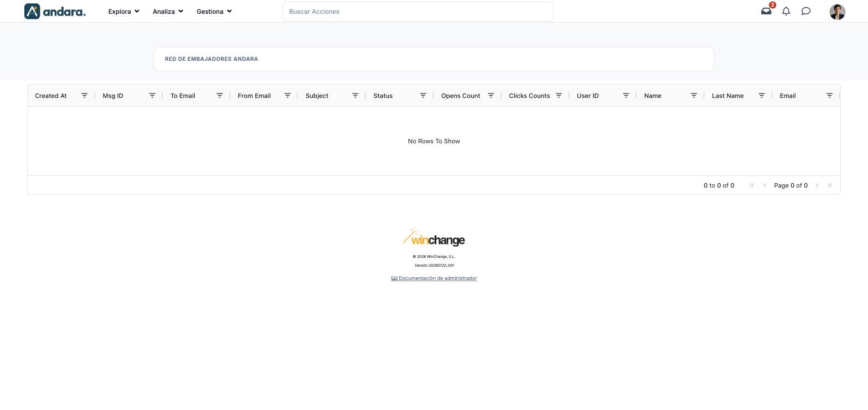This screenshot has height=410, width=868.
Task: Open the notifications bell
Action: [x=786, y=11]
